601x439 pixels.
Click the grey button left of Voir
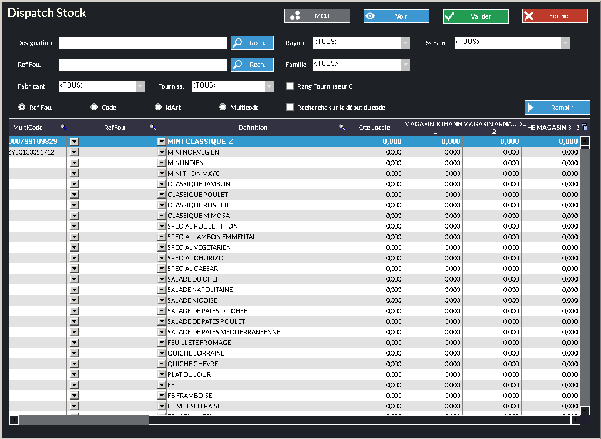317,17
